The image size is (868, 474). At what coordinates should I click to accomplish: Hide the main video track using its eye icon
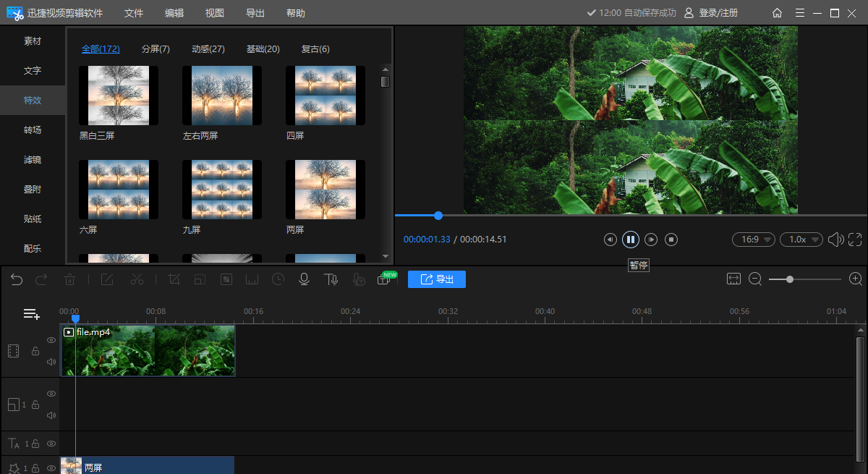51,340
